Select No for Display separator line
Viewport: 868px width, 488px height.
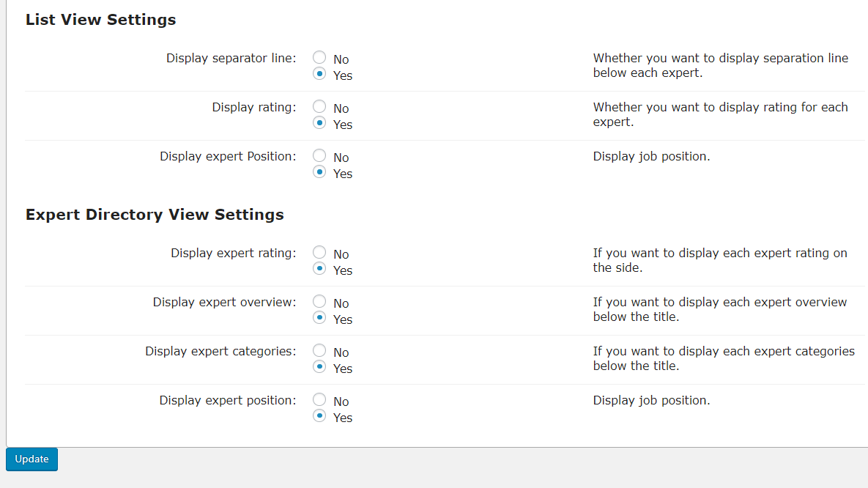pos(319,57)
